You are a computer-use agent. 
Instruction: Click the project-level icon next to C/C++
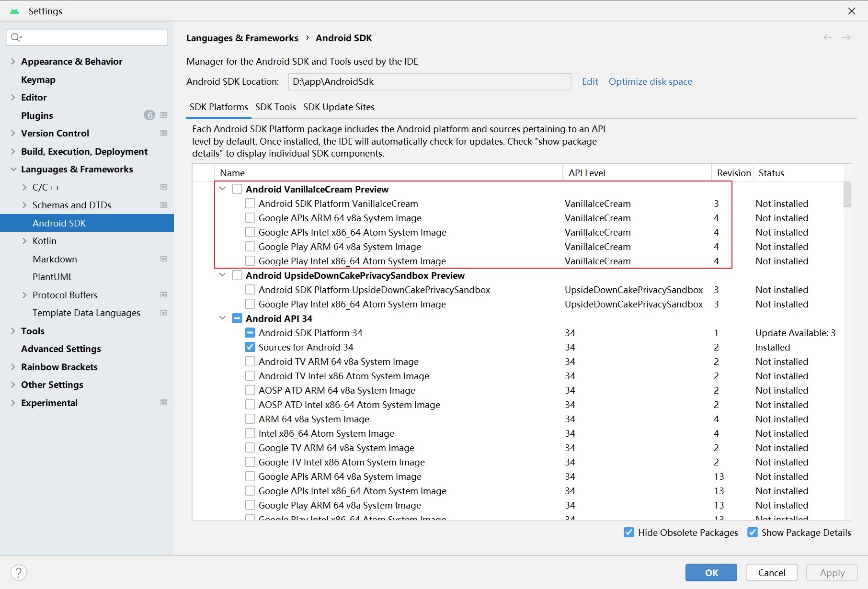click(163, 187)
